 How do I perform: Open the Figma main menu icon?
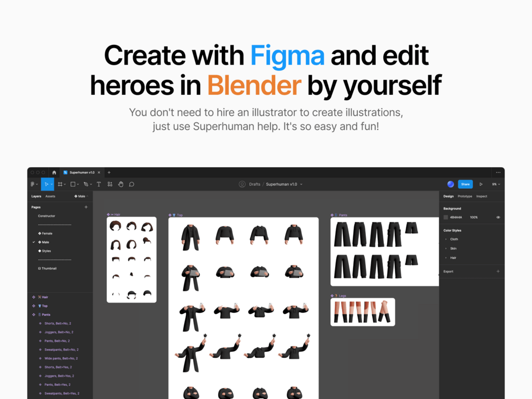pos(33,184)
